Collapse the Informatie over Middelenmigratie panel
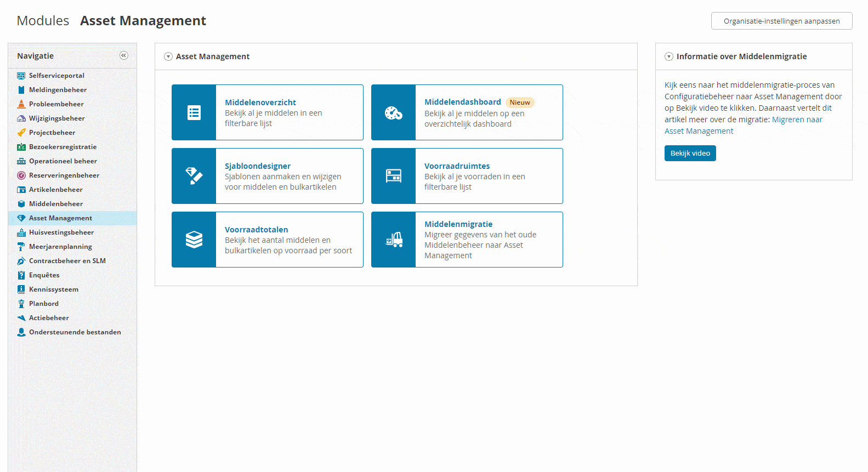Image resolution: width=868 pixels, height=472 pixels. pyautogui.click(x=669, y=56)
